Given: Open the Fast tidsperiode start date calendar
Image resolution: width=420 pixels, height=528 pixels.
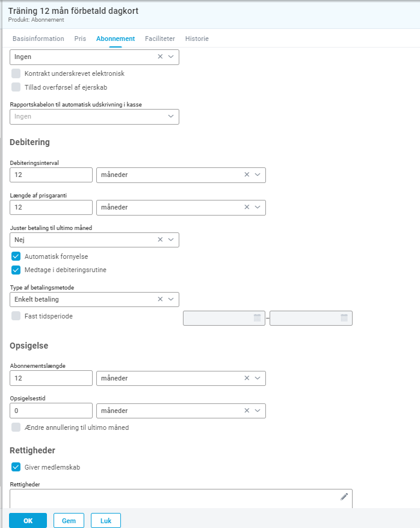Looking at the screenshot, I should pos(257,318).
